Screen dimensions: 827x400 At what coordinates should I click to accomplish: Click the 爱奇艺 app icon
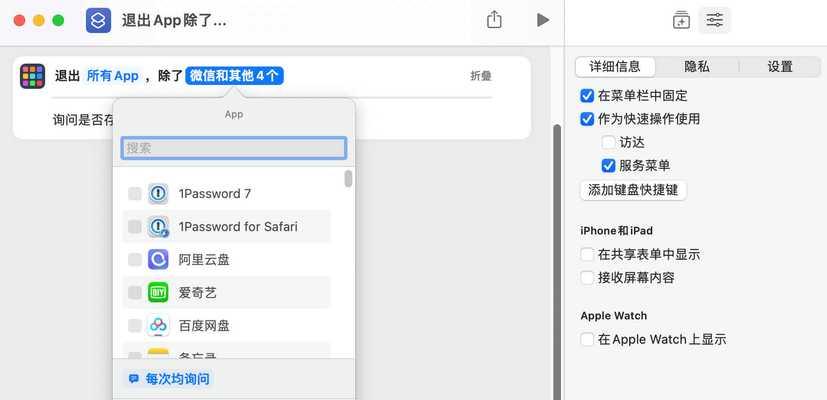(x=158, y=292)
